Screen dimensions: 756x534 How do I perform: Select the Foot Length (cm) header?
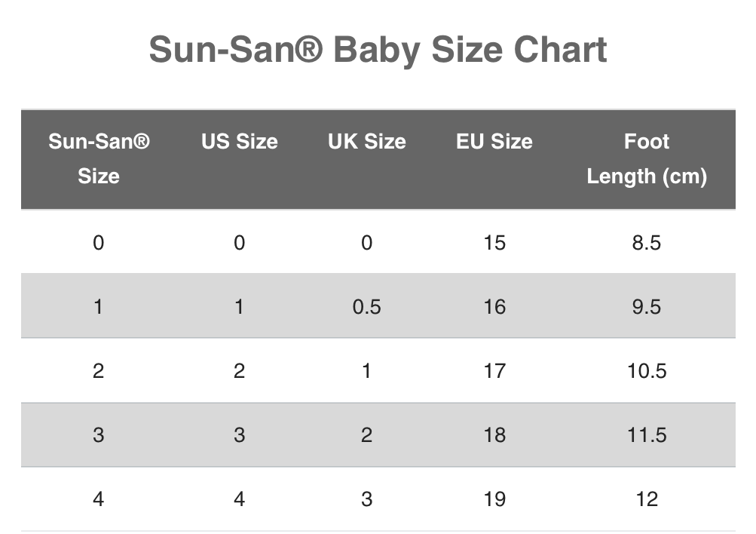(647, 158)
